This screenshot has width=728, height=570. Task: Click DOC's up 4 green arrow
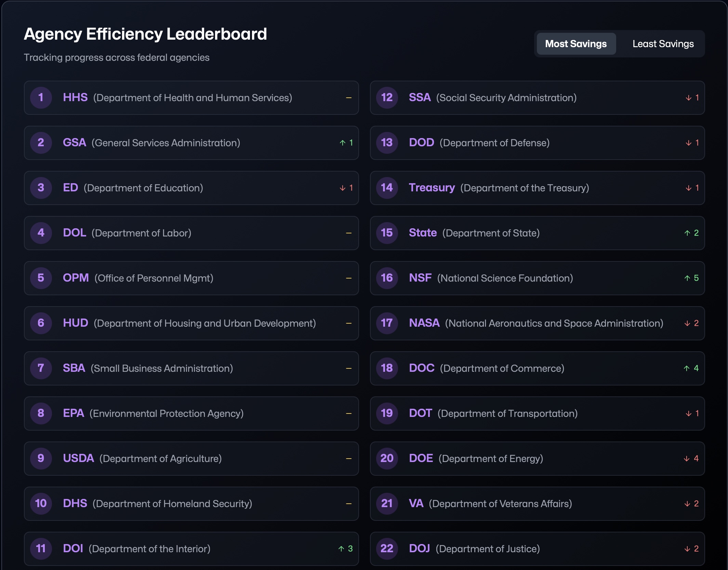pyautogui.click(x=691, y=368)
